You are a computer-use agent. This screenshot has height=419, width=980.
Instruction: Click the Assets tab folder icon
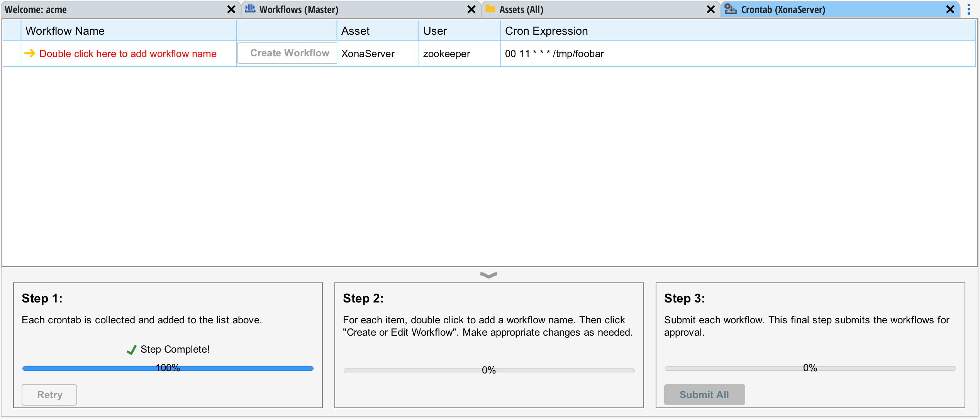pos(490,9)
